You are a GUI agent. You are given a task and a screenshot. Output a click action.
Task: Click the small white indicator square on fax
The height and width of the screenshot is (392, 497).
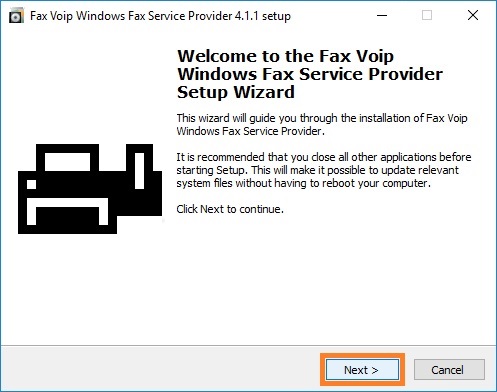click(31, 184)
